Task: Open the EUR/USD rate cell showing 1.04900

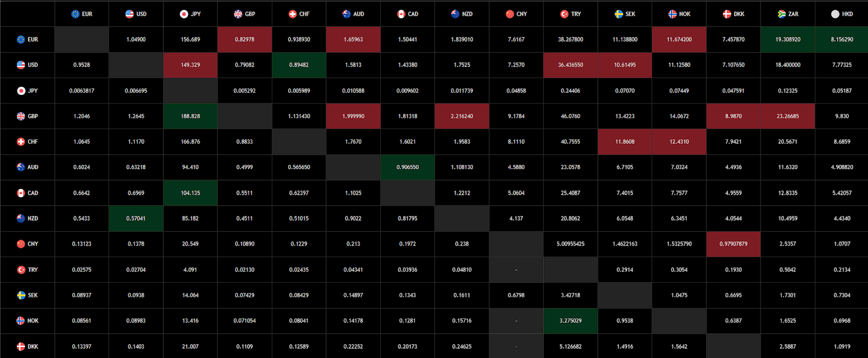Action: (x=136, y=40)
